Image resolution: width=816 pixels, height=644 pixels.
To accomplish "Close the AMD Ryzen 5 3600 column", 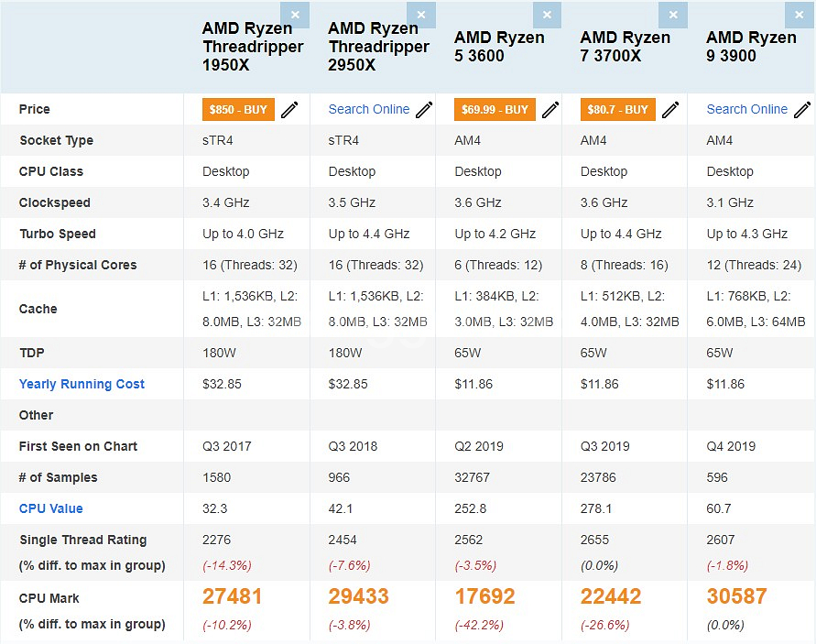I will (x=547, y=16).
